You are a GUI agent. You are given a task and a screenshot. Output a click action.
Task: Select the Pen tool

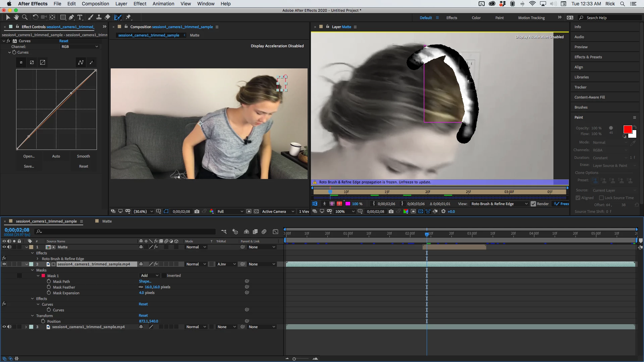coord(71,17)
